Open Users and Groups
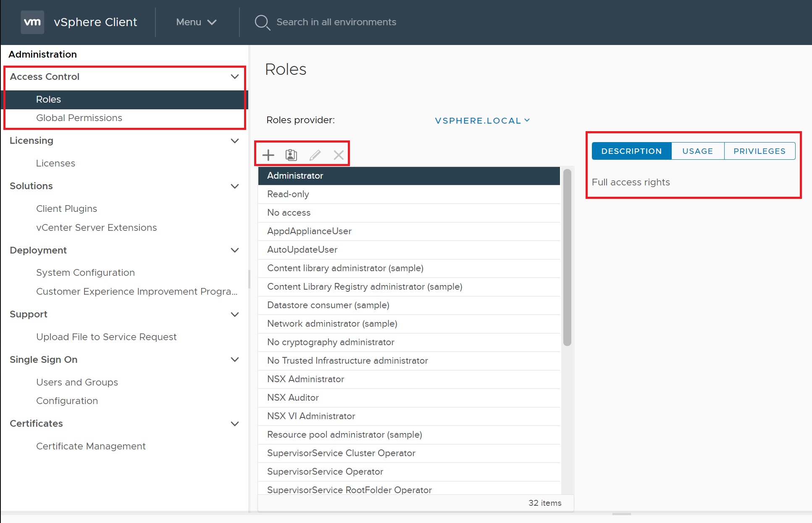 [x=77, y=382]
